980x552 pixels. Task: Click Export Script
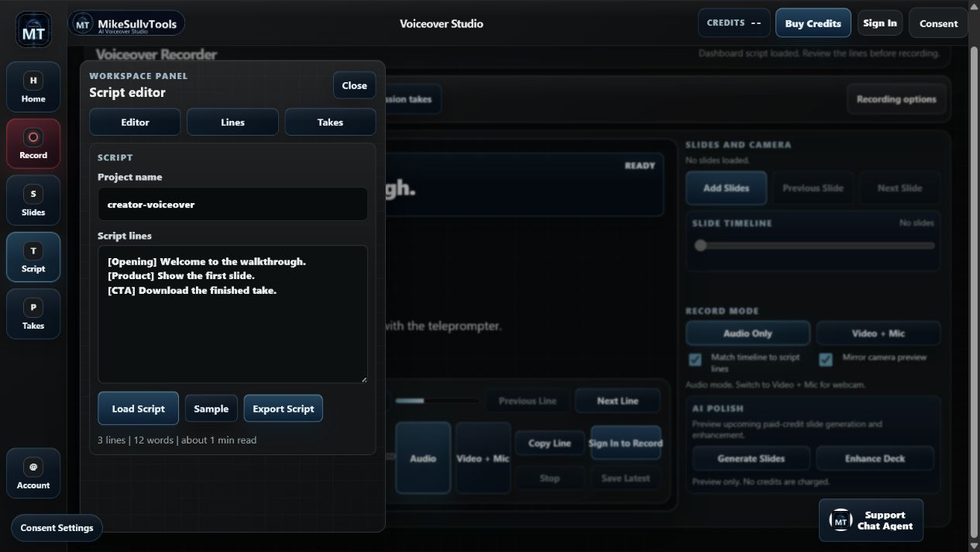[x=284, y=409]
